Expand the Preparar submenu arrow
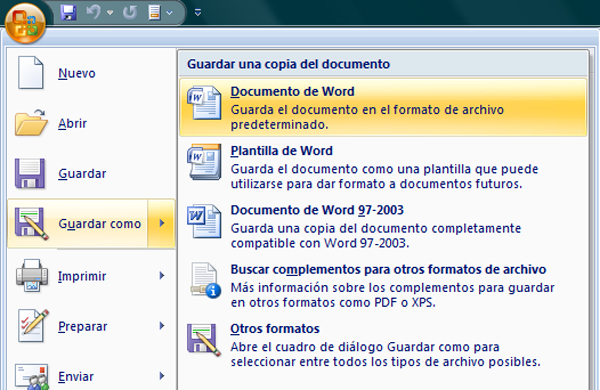The image size is (600, 390). point(162,326)
